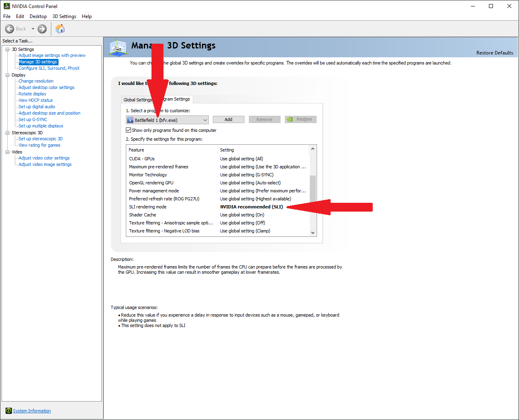Open Set up G-SYNC page
The width and height of the screenshot is (519, 420).
point(33,119)
